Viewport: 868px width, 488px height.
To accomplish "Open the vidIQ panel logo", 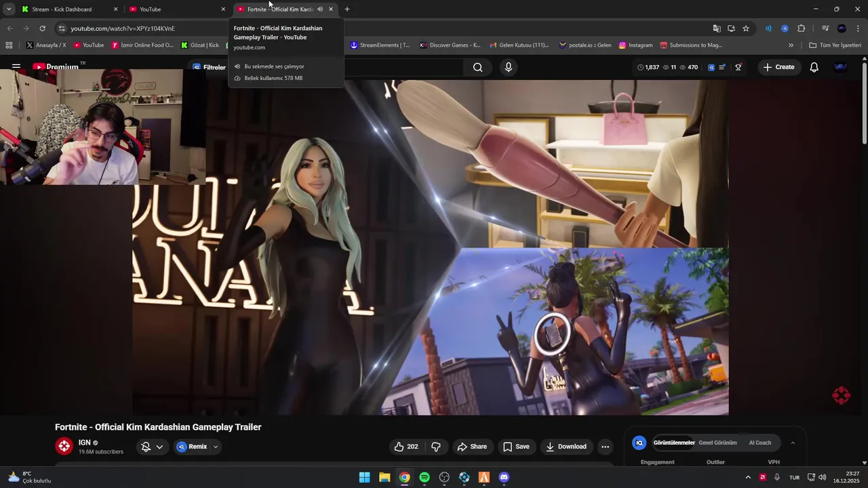I will click(x=639, y=443).
